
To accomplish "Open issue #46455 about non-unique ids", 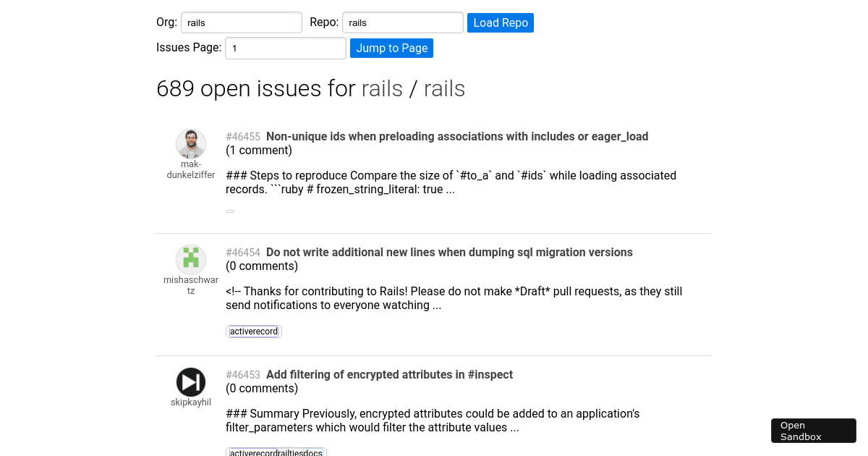I will 457,136.
